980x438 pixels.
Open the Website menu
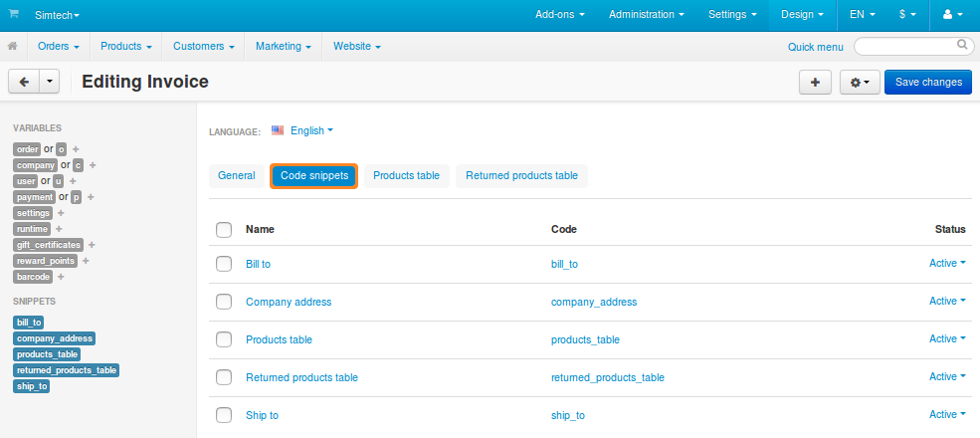click(x=357, y=47)
